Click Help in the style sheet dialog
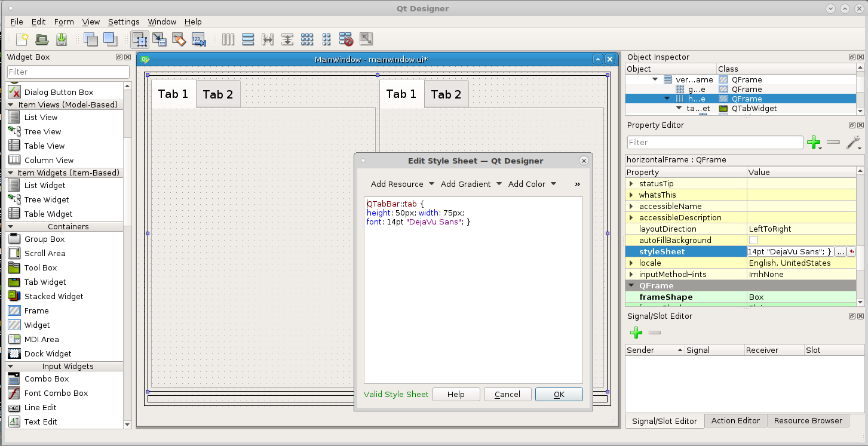 [456, 394]
